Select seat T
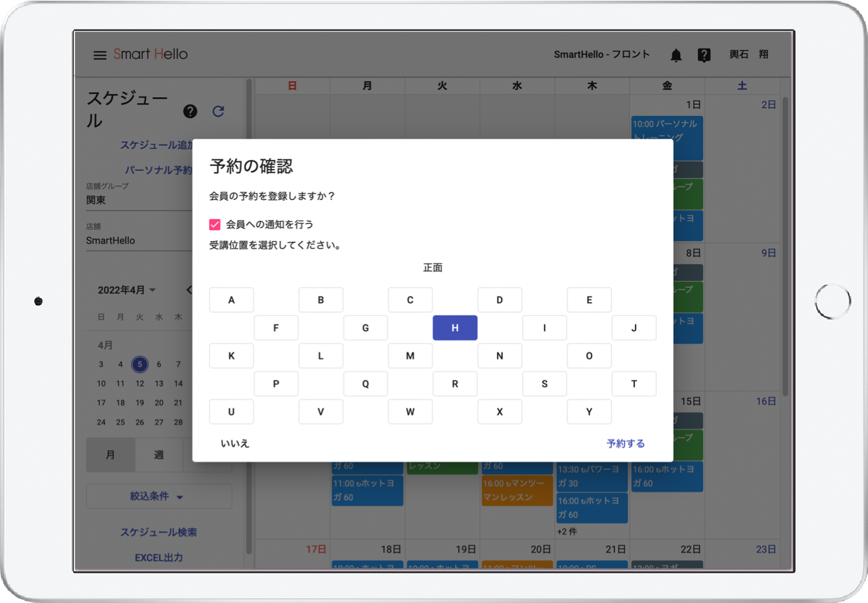This screenshot has height=603, width=868. (x=634, y=383)
